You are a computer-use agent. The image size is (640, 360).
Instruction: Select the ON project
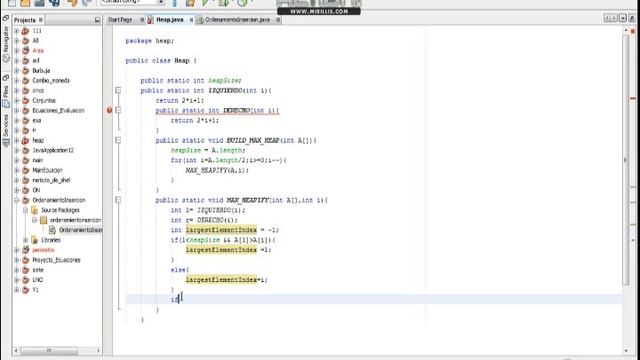pos(36,190)
